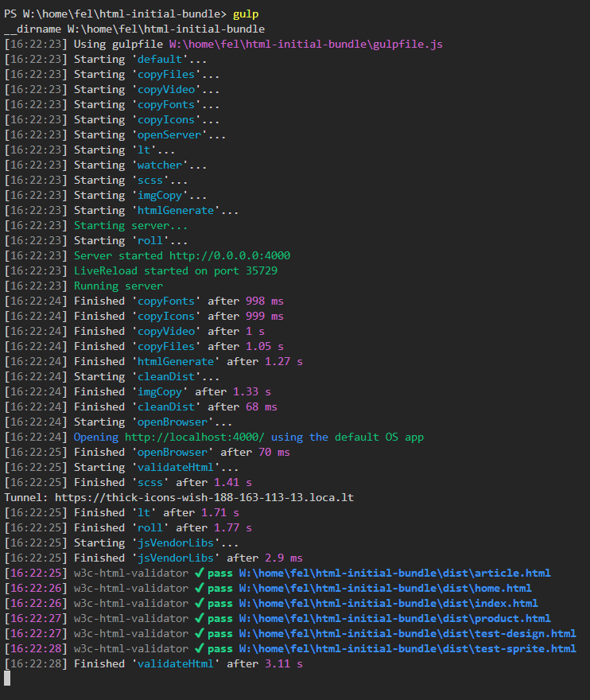Click the '1.05 s' duration value
The height and width of the screenshot is (700, 590).
click(x=265, y=347)
